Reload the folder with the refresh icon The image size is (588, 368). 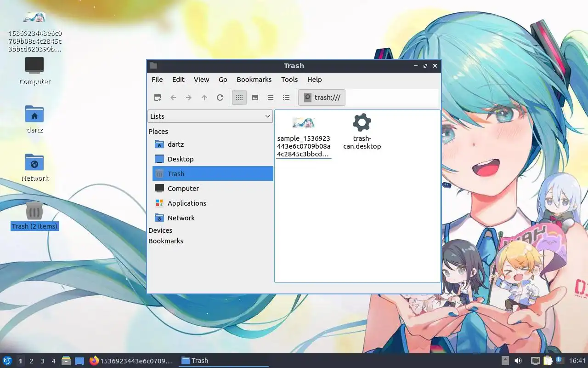click(220, 98)
